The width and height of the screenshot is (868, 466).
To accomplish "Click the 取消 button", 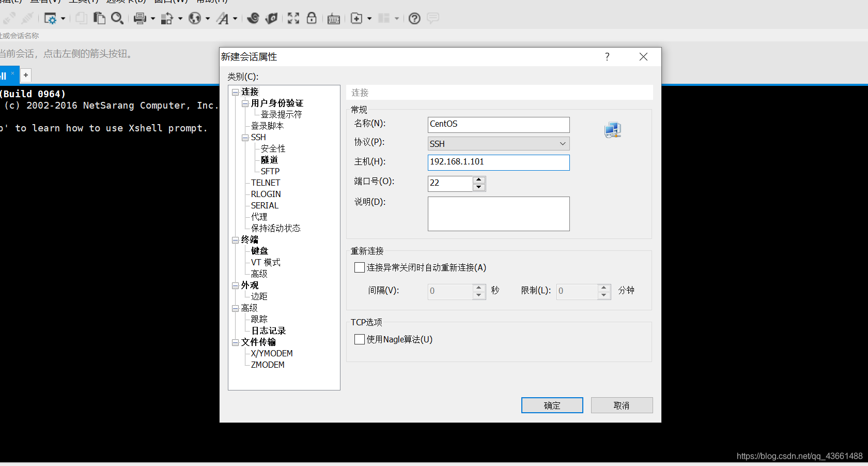I will click(x=622, y=405).
